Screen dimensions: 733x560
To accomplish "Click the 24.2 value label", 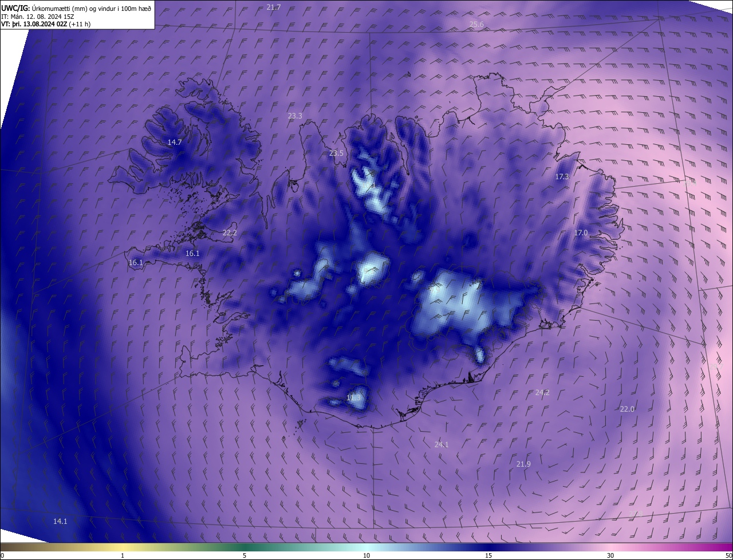I will [542, 392].
